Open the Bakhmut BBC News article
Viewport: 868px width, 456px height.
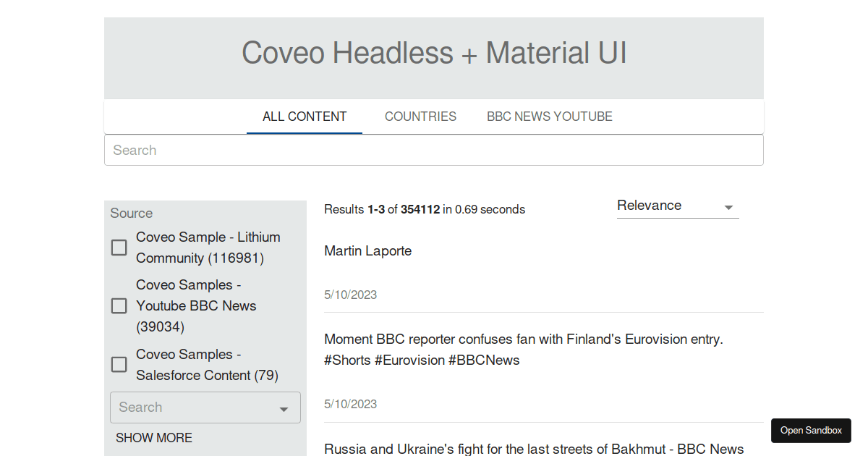pos(534,449)
